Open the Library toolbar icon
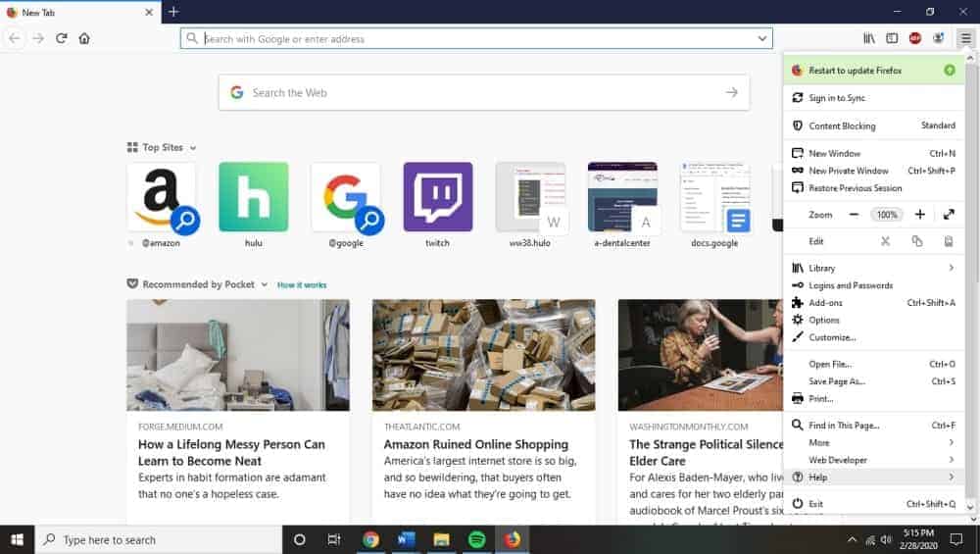This screenshot has height=554, width=980. 868,38
